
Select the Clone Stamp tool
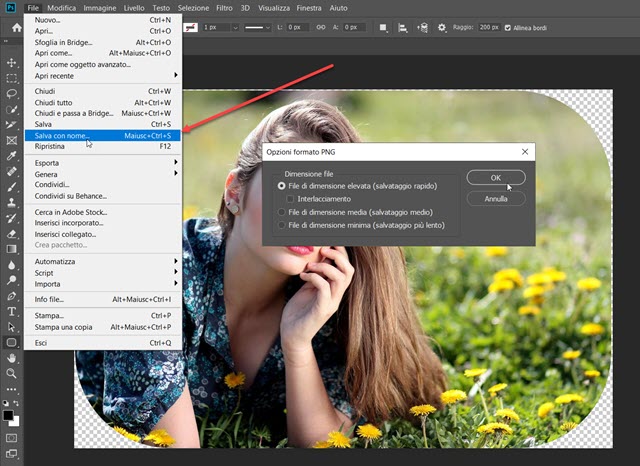(11, 202)
